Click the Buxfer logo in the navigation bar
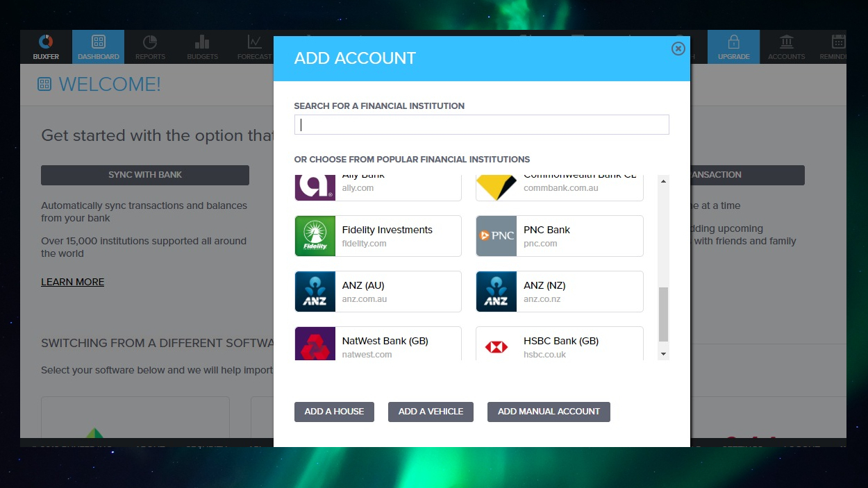This screenshot has height=488, width=868. (x=46, y=47)
